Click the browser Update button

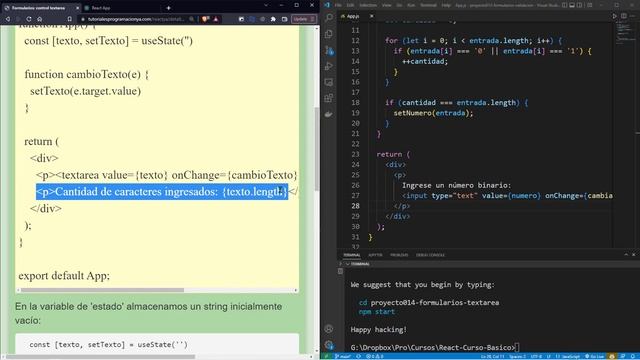tap(304, 19)
